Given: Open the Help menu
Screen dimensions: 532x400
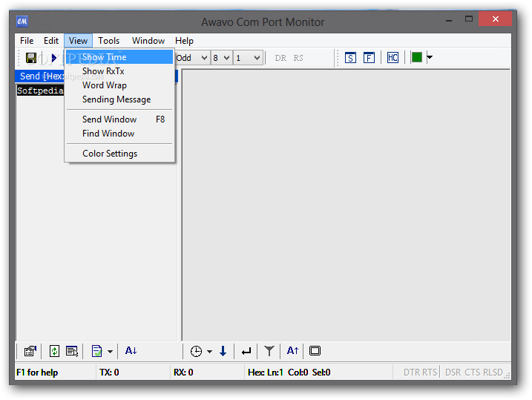Looking at the screenshot, I should click(x=184, y=41).
